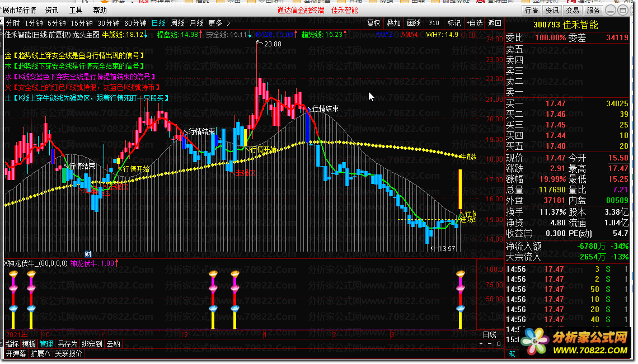The height and width of the screenshot is (364, 638).
Task: Click the 买二 price 17.46
Action: 555,114
